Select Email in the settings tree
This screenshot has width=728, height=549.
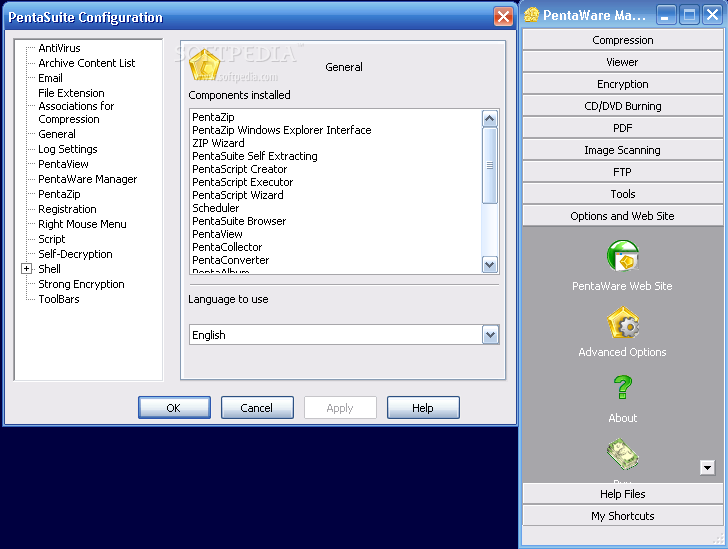50,78
